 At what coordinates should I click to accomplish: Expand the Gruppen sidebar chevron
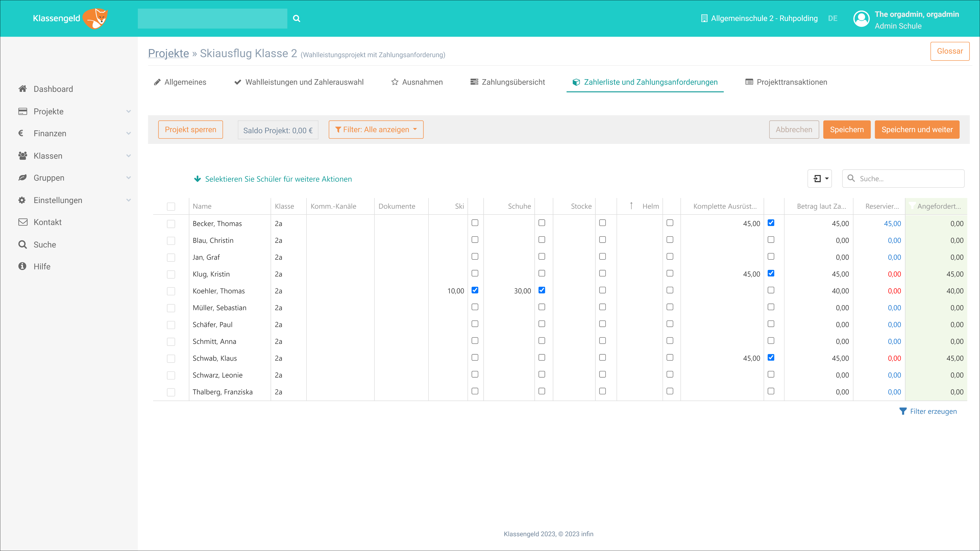click(x=128, y=178)
